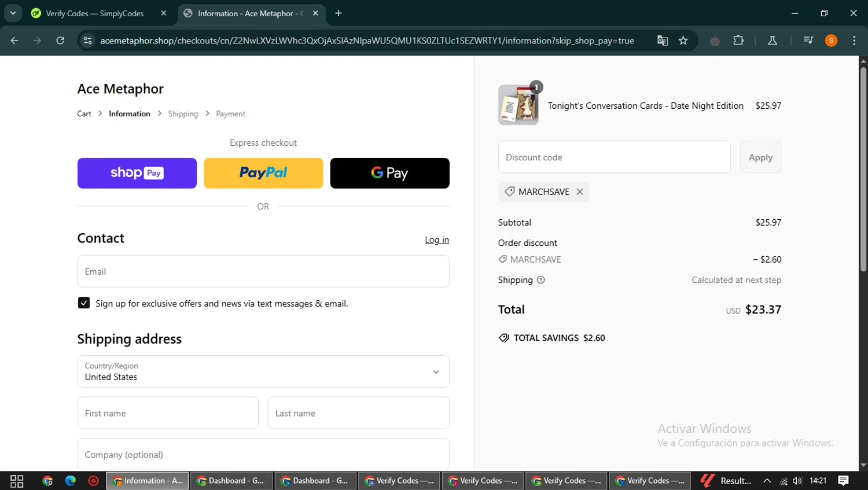This screenshot has height=490, width=868.
Task: Open the tab search dropdown arrow
Action: pos(13,13)
